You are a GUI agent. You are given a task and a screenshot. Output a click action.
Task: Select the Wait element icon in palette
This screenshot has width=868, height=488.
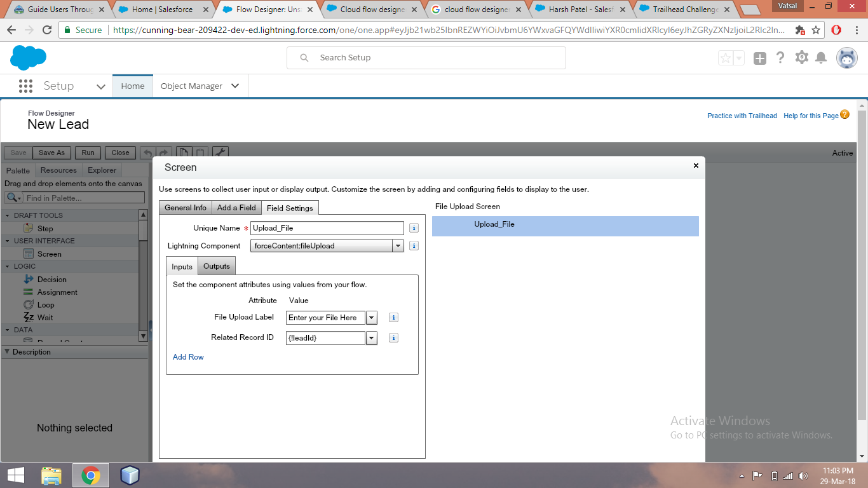[x=28, y=317]
